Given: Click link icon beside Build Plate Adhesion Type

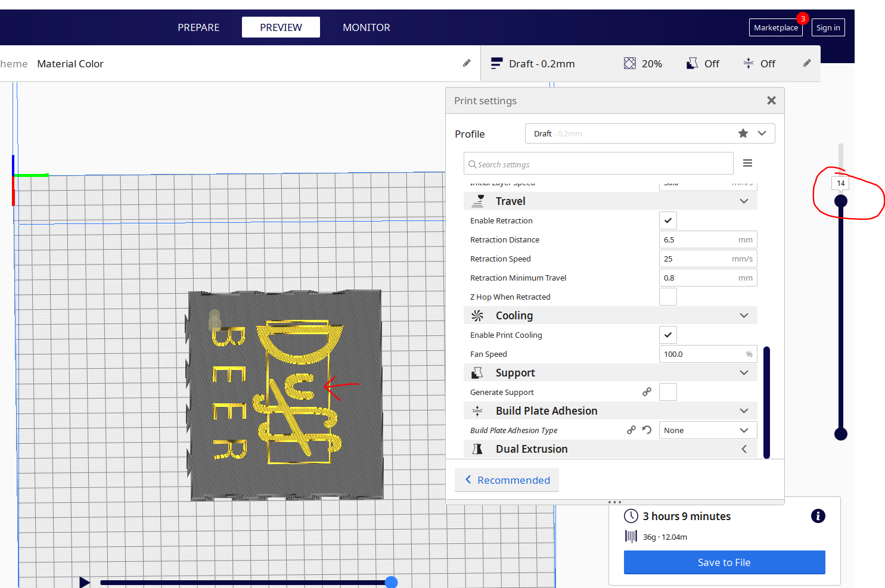Looking at the screenshot, I should pos(631,430).
